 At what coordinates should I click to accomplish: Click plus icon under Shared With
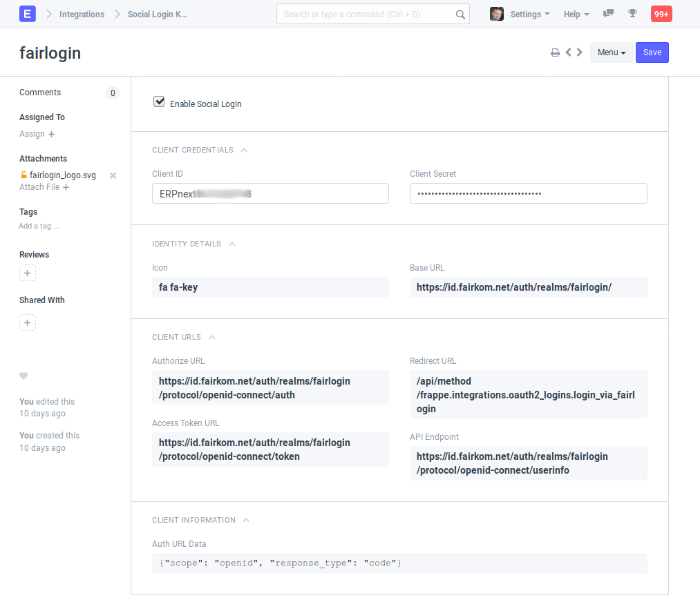click(28, 322)
